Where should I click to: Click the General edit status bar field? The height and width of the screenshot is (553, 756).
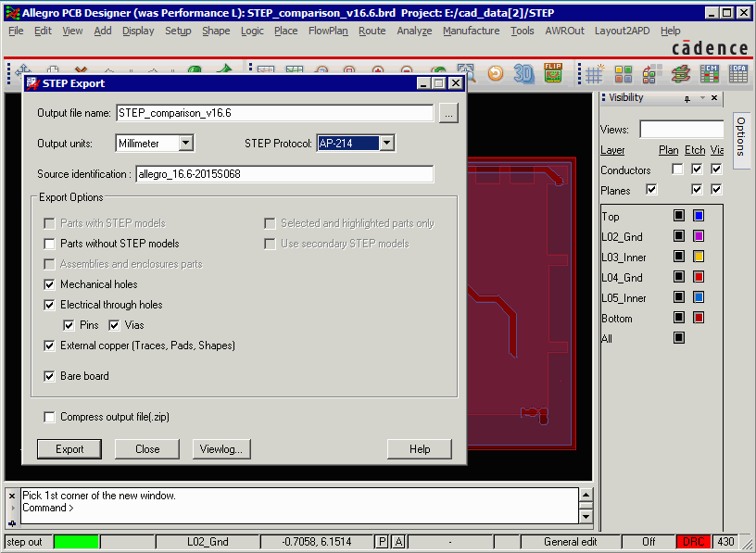(571, 542)
